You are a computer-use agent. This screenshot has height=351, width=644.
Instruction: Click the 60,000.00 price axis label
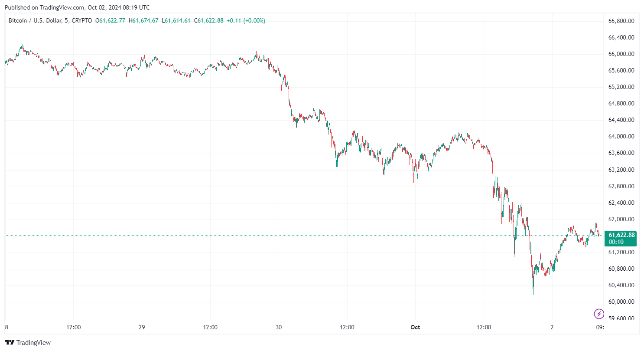(621, 302)
